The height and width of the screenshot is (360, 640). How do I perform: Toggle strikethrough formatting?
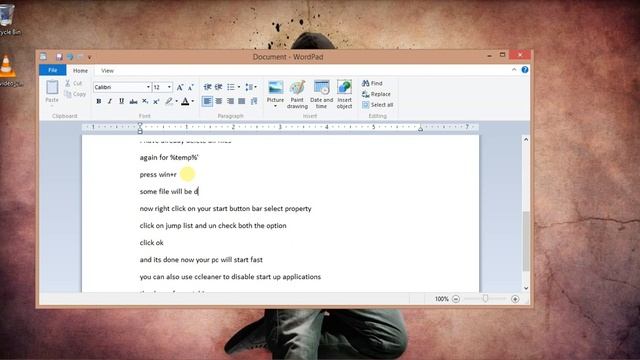(x=133, y=101)
